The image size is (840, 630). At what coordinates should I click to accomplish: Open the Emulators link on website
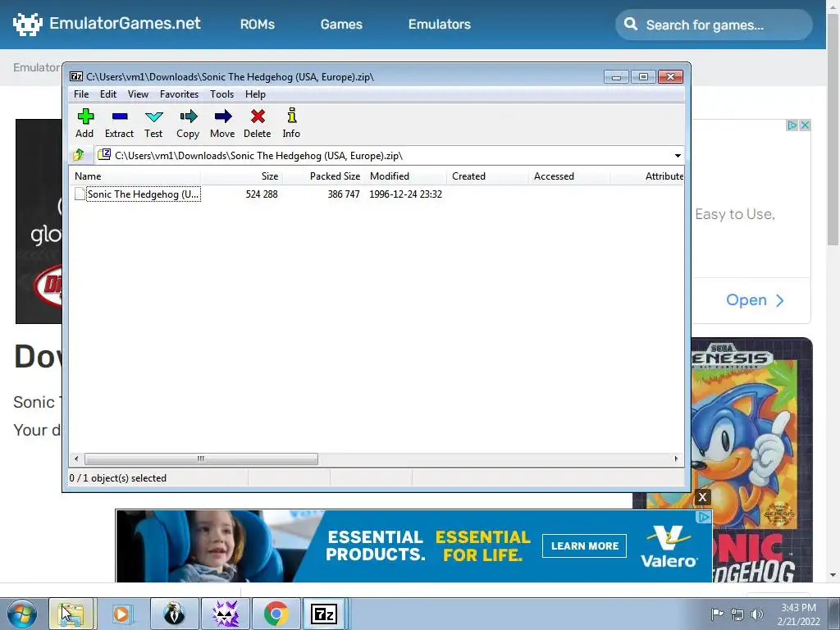point(440,24)
